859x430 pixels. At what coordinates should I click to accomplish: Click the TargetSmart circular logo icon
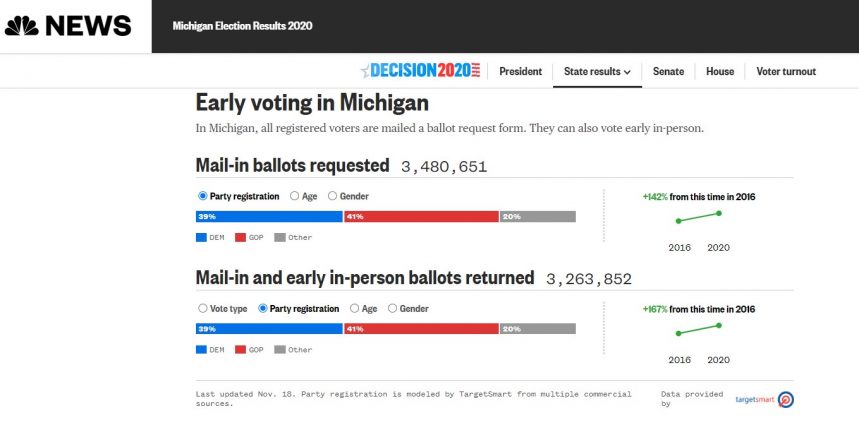click(x=786, y=399)
